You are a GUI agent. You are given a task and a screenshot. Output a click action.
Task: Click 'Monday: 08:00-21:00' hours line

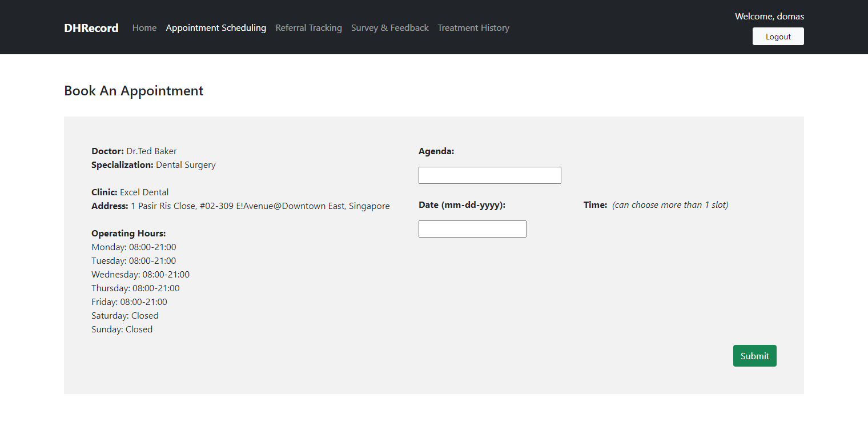pos(134,247)
